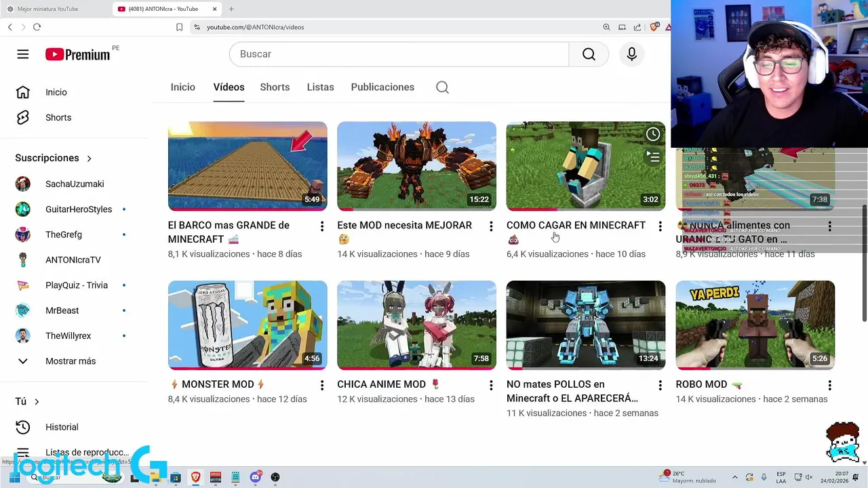This screenshot has width=868, height=488.
Task: Switch to the Inicio channel tab
Action: tap(183, 87)
